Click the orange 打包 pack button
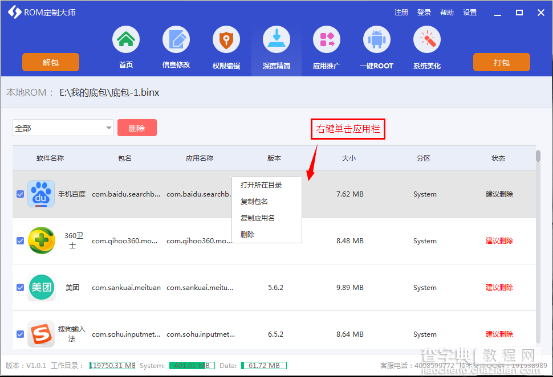This screenshot has height=377, width=553. 501,62
